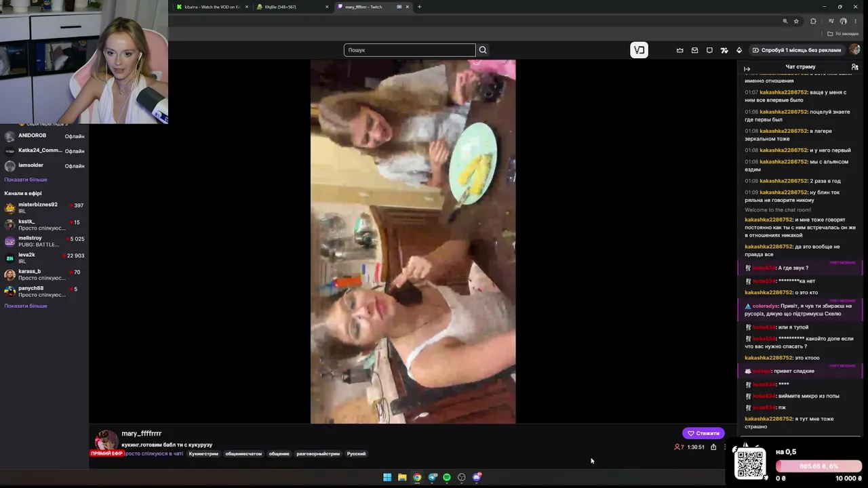Screen dimensions: 868x488
Task: Open the purple chat app on taskbar
Action: 477,477
